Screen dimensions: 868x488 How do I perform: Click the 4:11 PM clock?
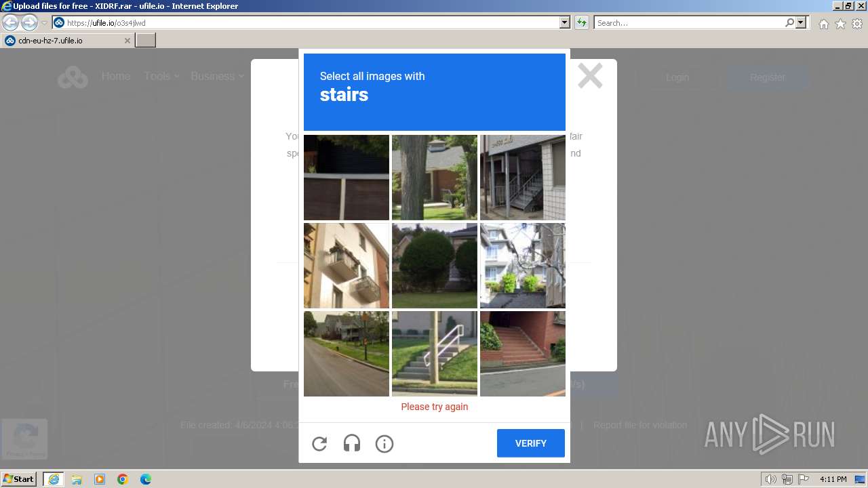[x=833, y=479]
